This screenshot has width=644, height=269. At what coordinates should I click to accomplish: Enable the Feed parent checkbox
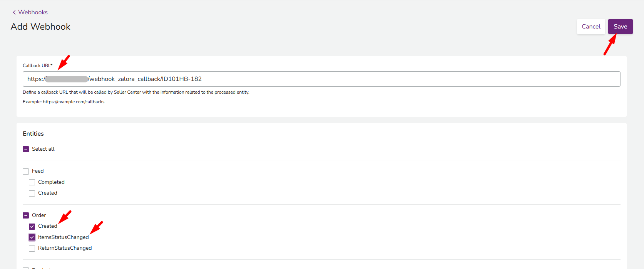click(26, 171)
